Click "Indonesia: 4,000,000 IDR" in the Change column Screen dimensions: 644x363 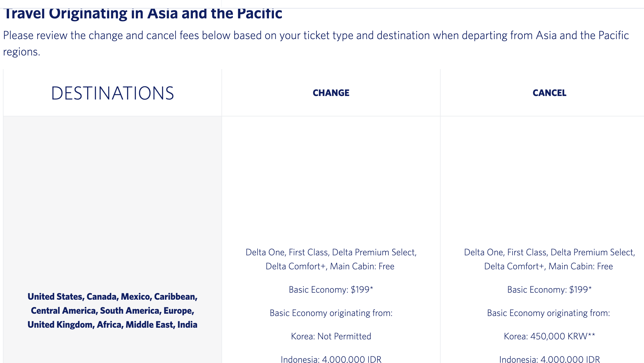(x=331, y=359)
